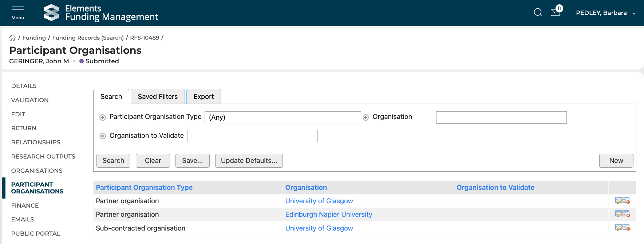Open the mail notifications envelope icon
Viewport: 644px width, 244px height.
555,13
